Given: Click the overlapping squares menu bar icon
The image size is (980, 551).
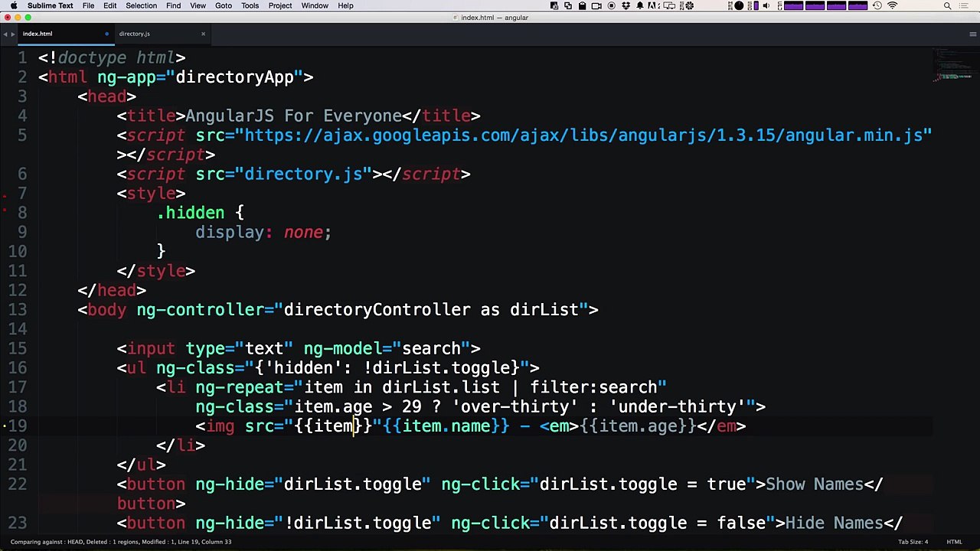Looking at the screenshot, I should 568,5.
